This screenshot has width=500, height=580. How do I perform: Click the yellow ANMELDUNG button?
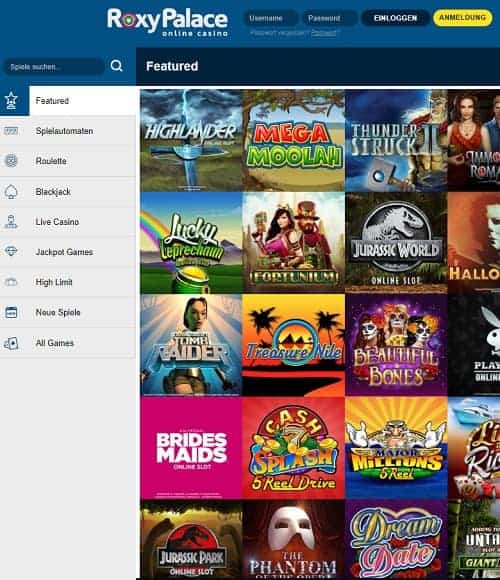[462, 18]
